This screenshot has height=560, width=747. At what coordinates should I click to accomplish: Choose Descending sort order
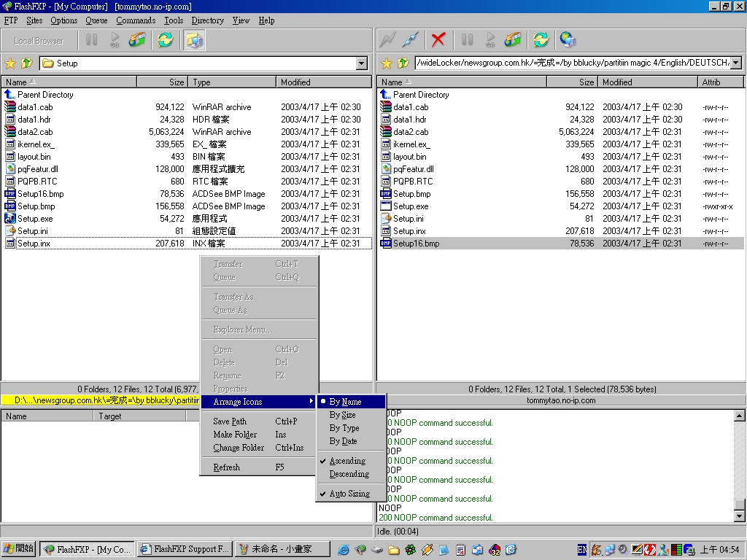349,474
